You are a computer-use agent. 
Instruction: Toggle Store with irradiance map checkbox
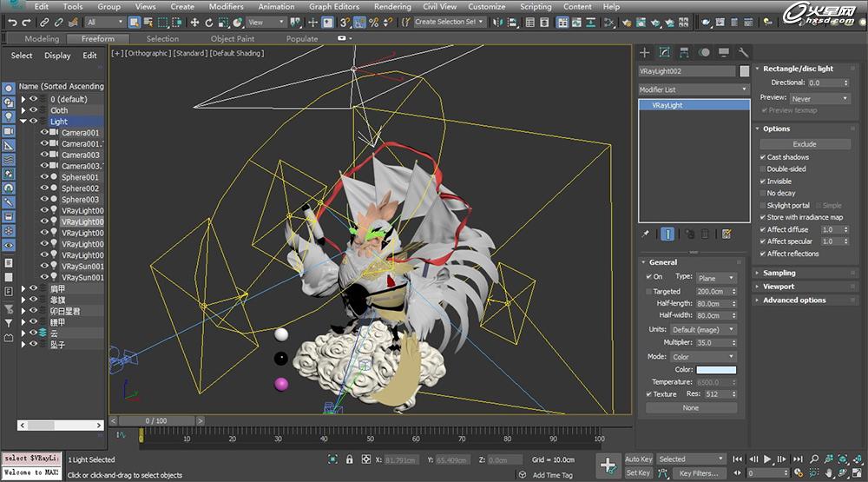(x=763, y=217)
